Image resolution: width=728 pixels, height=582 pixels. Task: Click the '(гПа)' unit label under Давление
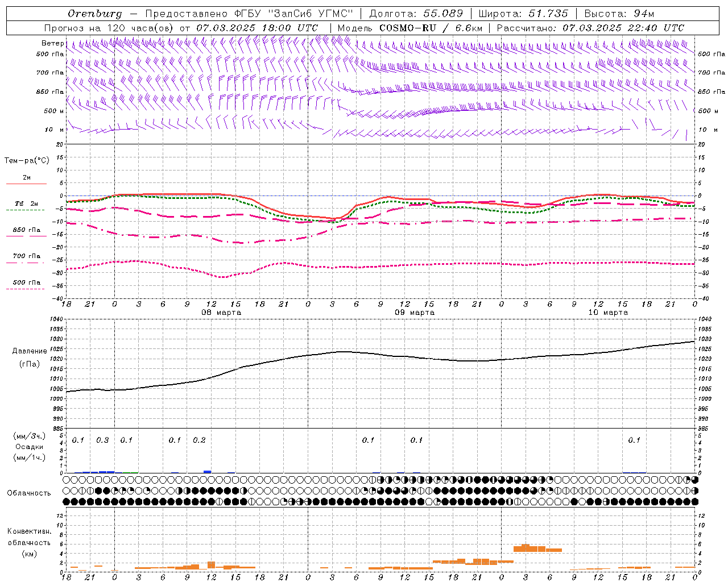pyautogui.click(x=29, y=364)
